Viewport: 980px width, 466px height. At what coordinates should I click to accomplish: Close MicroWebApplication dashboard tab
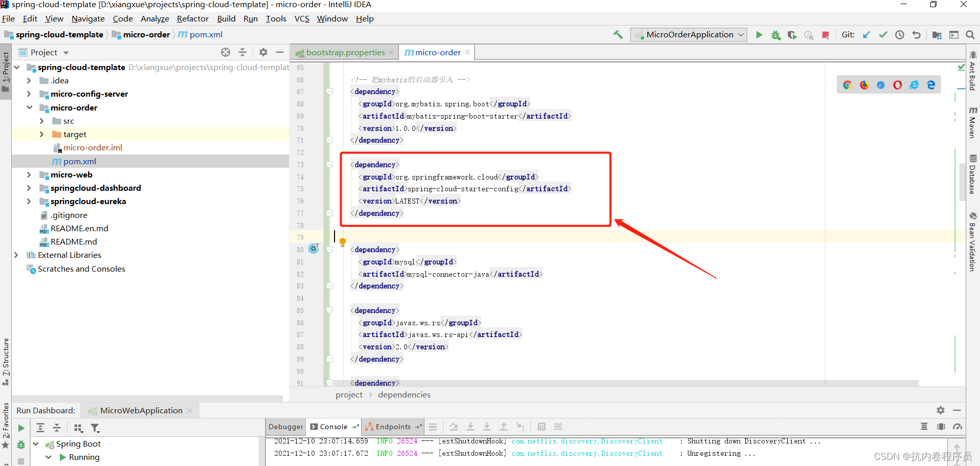[x=190, y=410]
